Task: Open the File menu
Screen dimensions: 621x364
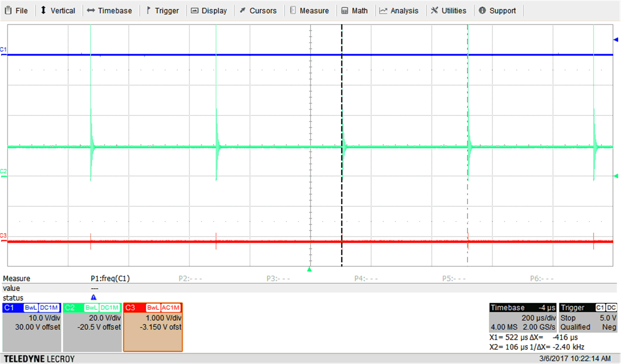Action: 16,10
